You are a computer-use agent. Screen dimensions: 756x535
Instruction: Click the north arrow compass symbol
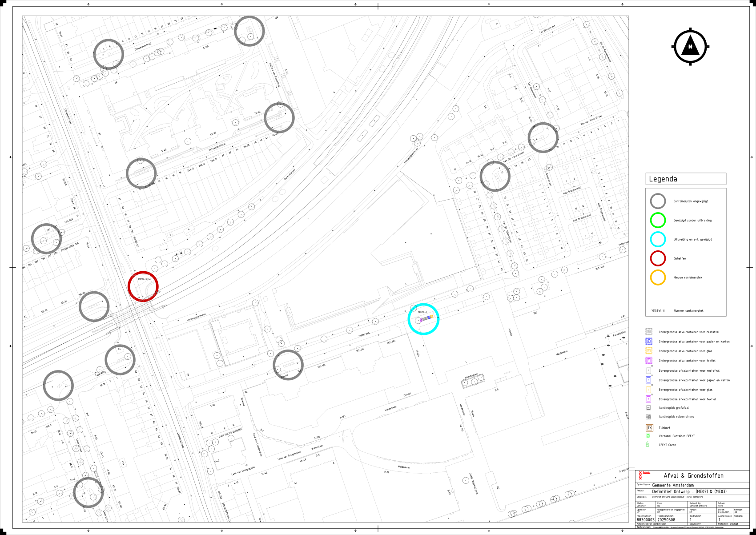[690, 47]
